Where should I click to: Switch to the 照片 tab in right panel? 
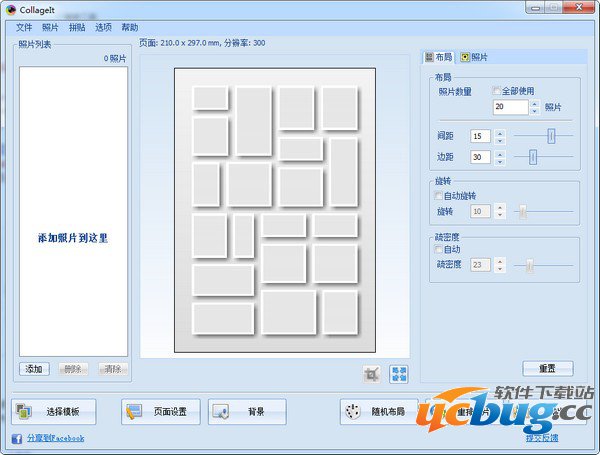coord(474,58)
